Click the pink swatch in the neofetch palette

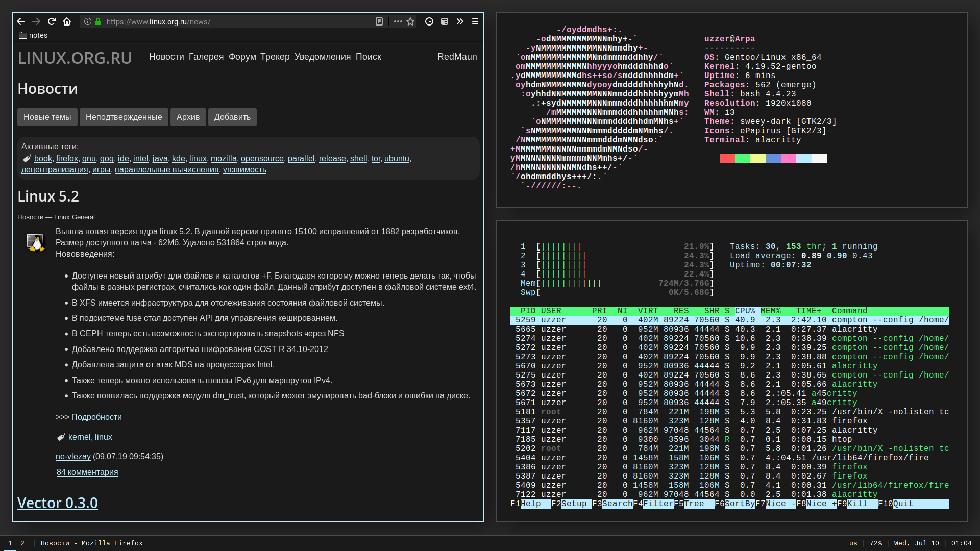tap(788, 159)
